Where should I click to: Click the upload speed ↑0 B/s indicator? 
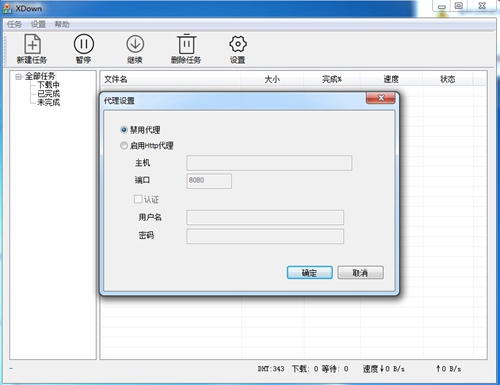[x=449, y=369]
